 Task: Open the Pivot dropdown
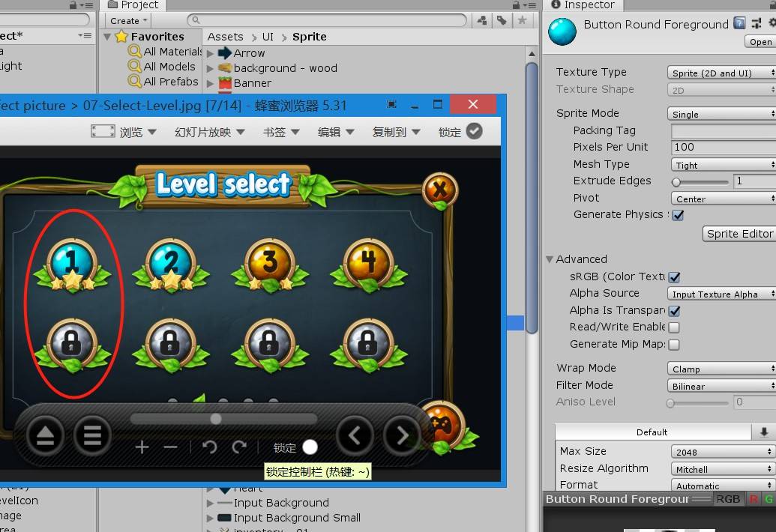pyautogui.click(x=724, y=199)
